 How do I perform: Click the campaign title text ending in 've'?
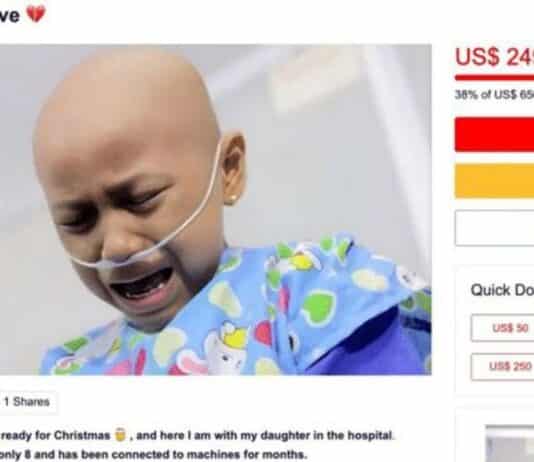(10, 15)
